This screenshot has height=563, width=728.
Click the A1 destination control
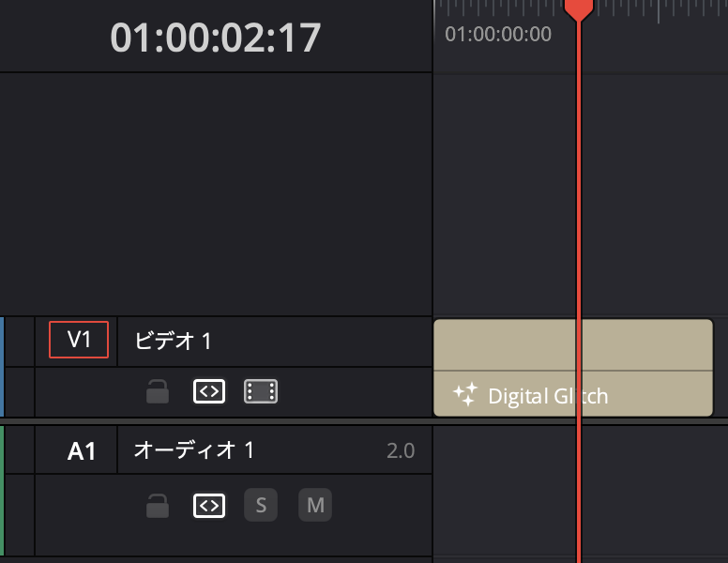[82, 451]
